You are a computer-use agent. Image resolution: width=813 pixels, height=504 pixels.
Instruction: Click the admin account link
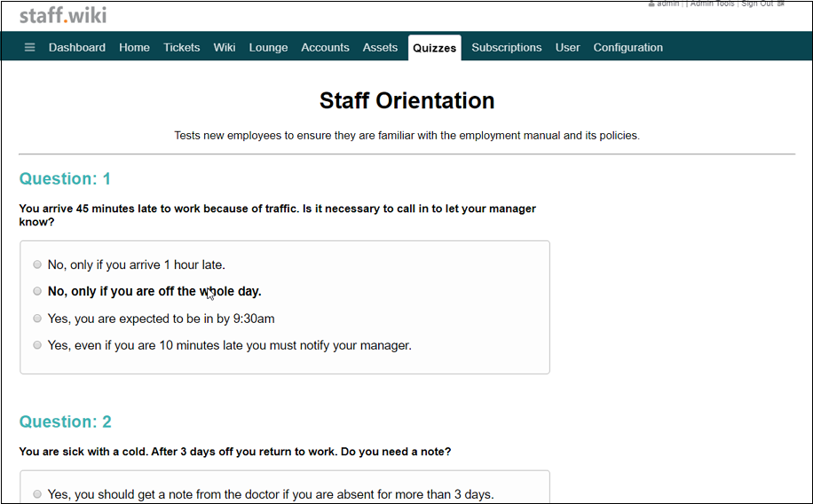click(x=667, y=4)
